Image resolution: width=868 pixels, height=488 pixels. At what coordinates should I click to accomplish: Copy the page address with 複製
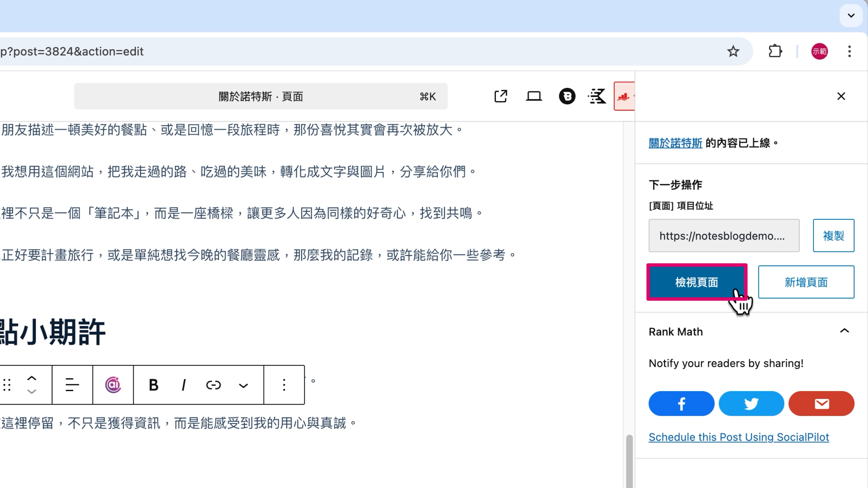tap(833, 235)
